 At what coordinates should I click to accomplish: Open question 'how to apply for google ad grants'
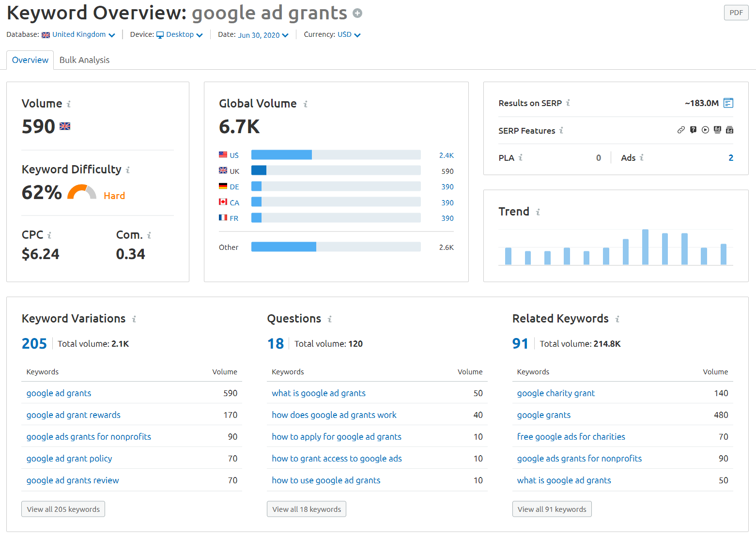point(337,437)
